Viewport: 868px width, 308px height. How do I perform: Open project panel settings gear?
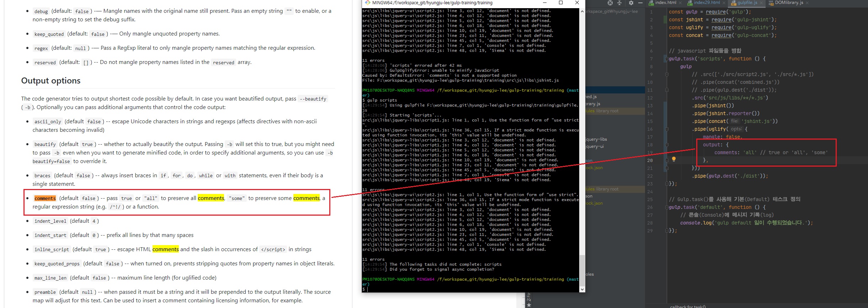tap(631, 3)
